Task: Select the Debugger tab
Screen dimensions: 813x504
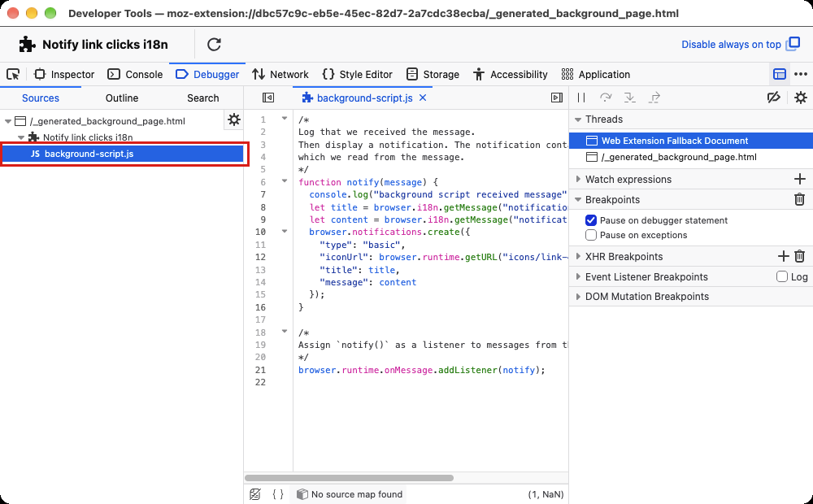Action: pyautogui.click(x=207, y=74)
